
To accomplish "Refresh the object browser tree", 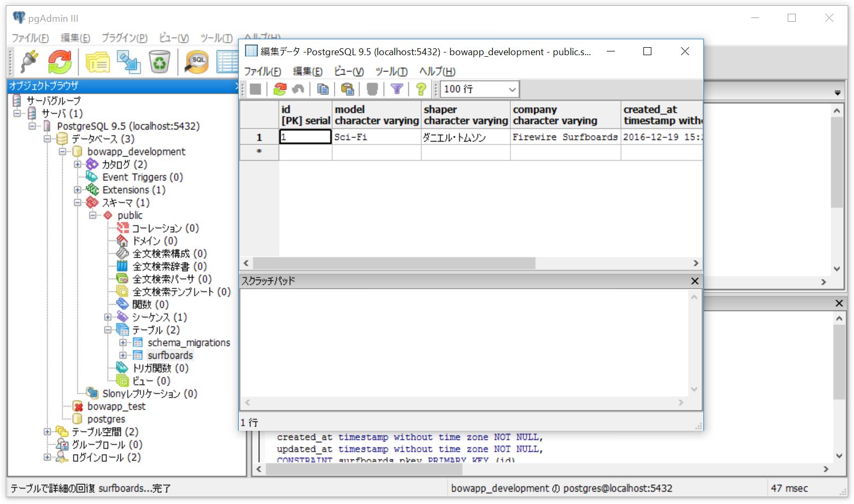I will pyautogui.click(x=59, y=61).
